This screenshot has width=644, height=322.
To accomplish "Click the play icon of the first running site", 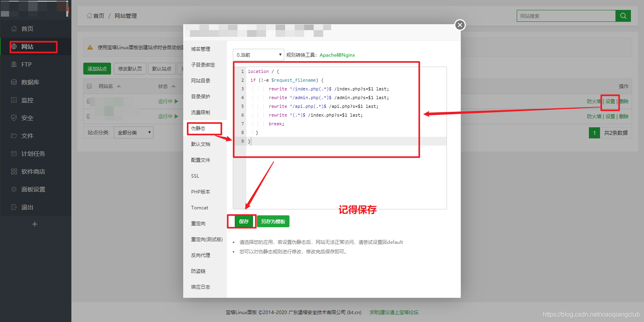I will pyautogui.click(x=176, y=101).
